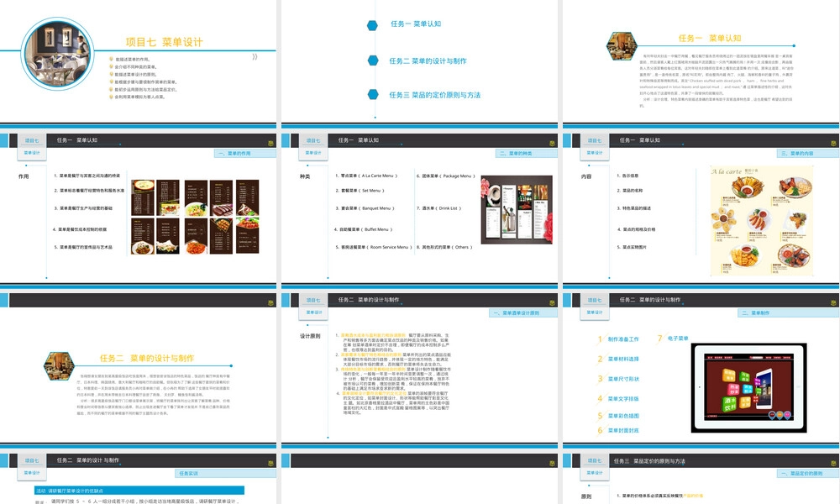Click the 项目七 菜单设计 title text
The height and width of the screenshot is (504, 840).
click(x=165, y=42)
